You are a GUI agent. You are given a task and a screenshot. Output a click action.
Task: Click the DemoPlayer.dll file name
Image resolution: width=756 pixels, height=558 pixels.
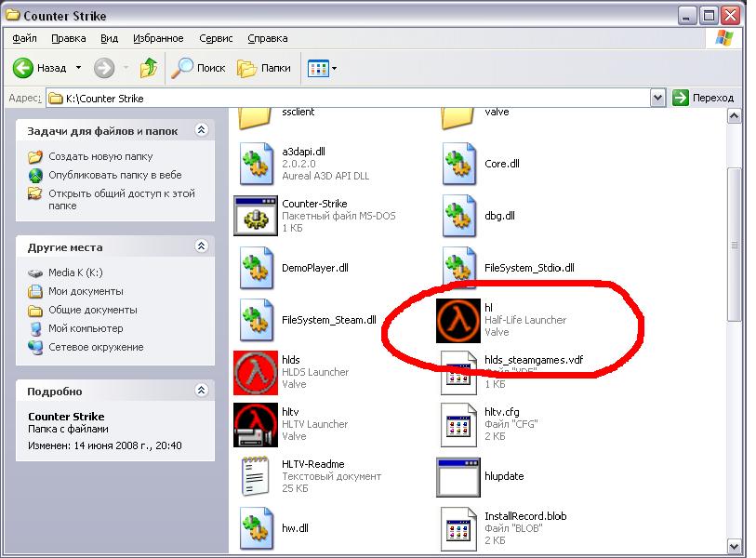point(315,268)
